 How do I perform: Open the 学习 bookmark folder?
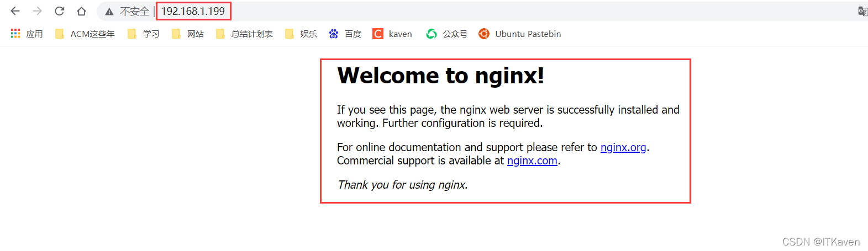[x=144, y=34]
